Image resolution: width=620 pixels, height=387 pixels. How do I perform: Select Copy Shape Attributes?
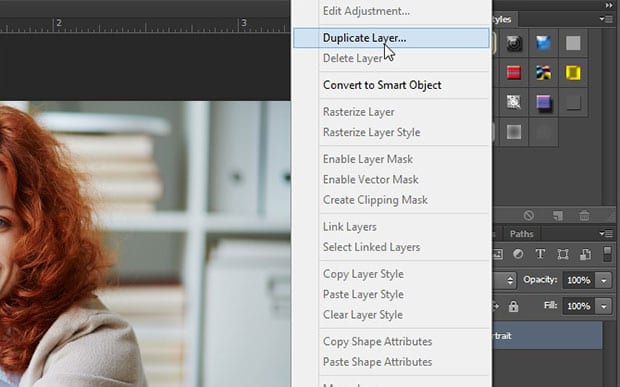pyautogui.click(x=391, y=342)
